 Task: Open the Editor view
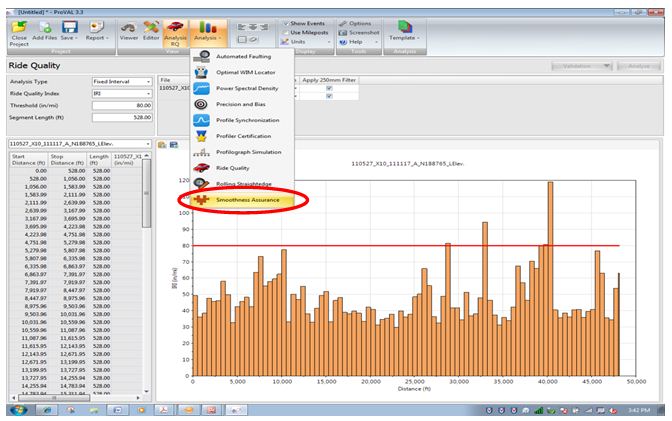pyautogui.click(x=151, y=27)
